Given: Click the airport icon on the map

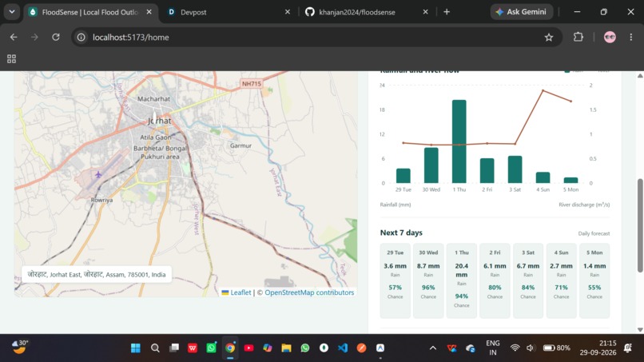Looking at the screenshot, I should point(98,175).
